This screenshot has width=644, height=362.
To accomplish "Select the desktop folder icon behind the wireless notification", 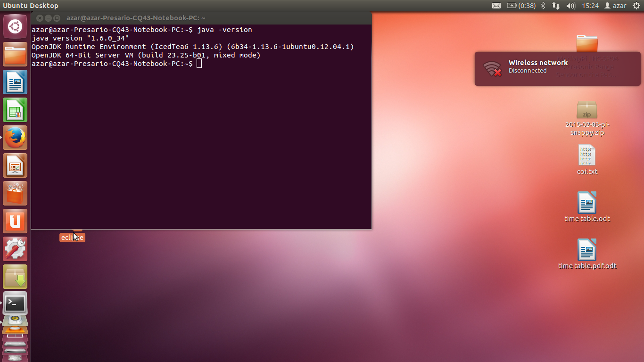I will 587,43.
